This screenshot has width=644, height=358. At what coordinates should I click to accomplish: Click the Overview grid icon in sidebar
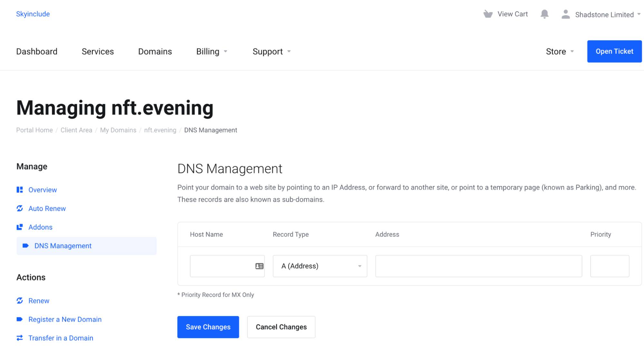(20, 189)
